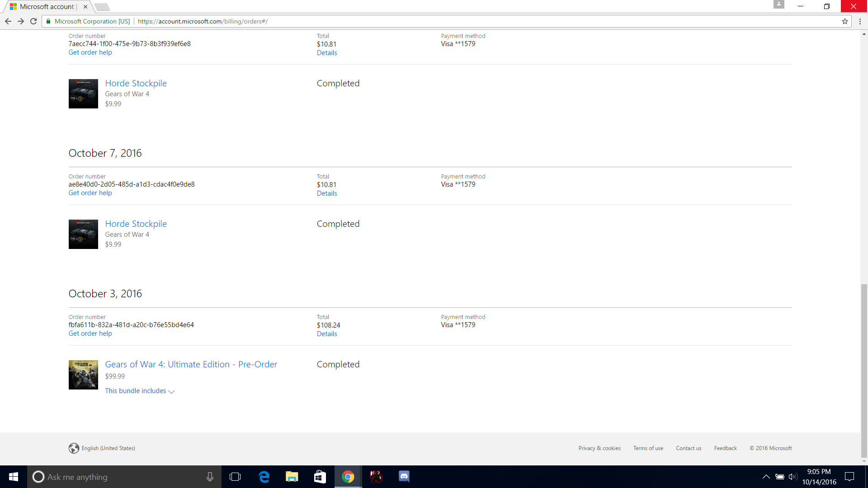Show hidden system tray icons

[x=766, y=477]
